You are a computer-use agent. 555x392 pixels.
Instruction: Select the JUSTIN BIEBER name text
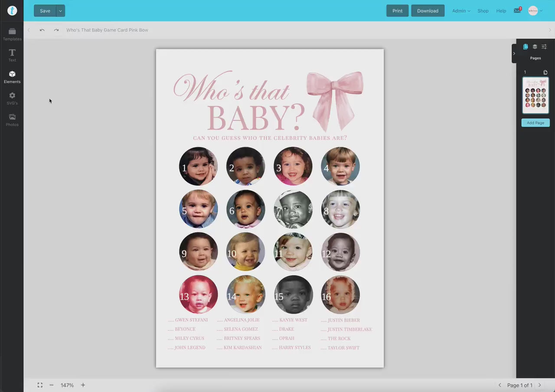[344, 320]
